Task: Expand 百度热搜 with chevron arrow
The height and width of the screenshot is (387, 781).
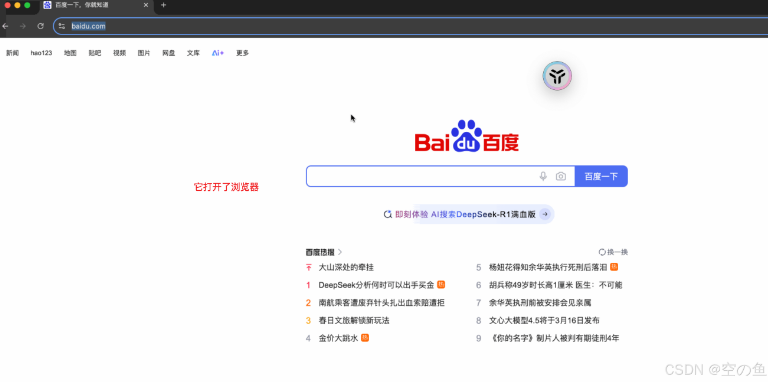Action: [x=340, y=252]
